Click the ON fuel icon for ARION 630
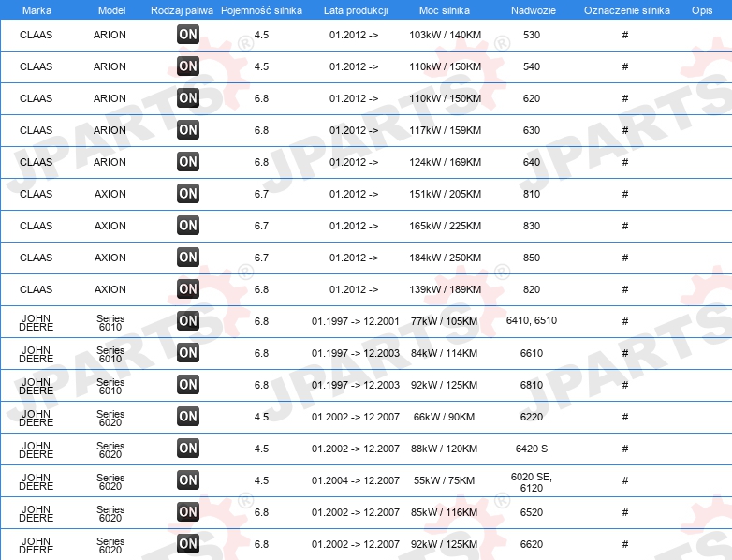 click(188, 130)
